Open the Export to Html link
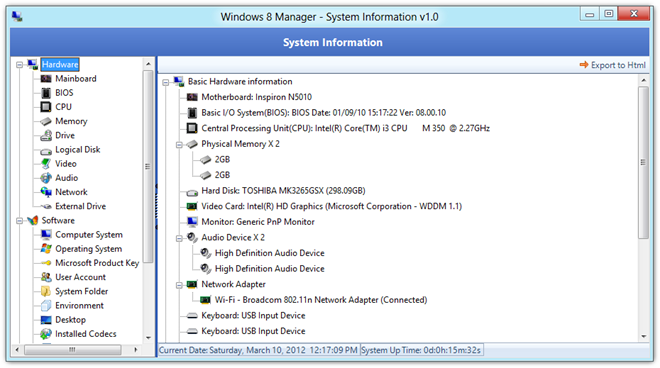This screenshot has height=368, width=660. 617,65
